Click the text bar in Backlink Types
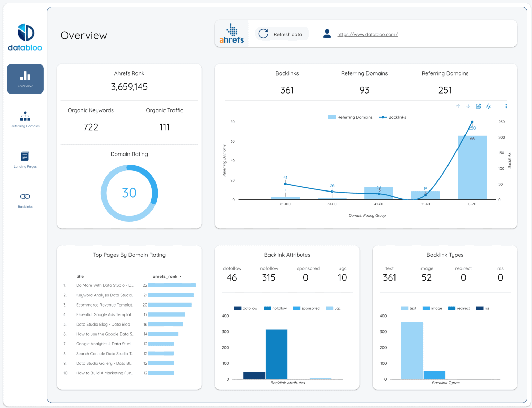The height and width of the screenshot is (408, 532). pyautogui.click(x=412, y=351)
